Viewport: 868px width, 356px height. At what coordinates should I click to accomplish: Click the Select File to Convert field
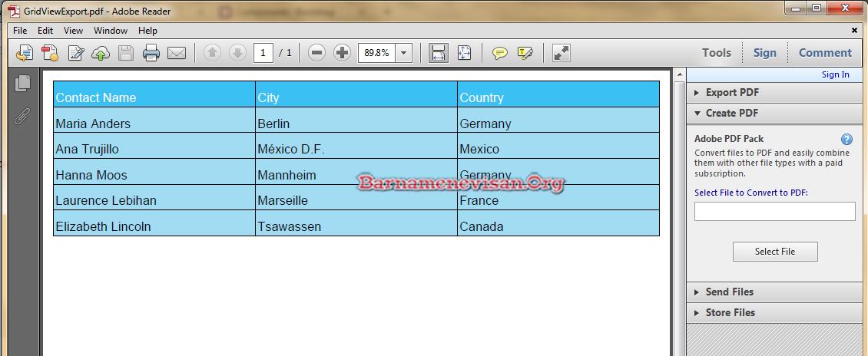pos(775,211)
